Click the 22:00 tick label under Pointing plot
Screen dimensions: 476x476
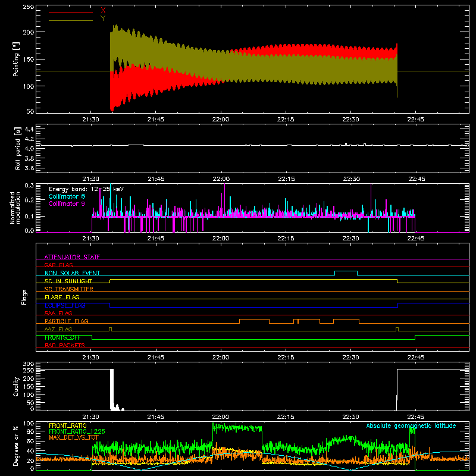[x=221, y=120]
